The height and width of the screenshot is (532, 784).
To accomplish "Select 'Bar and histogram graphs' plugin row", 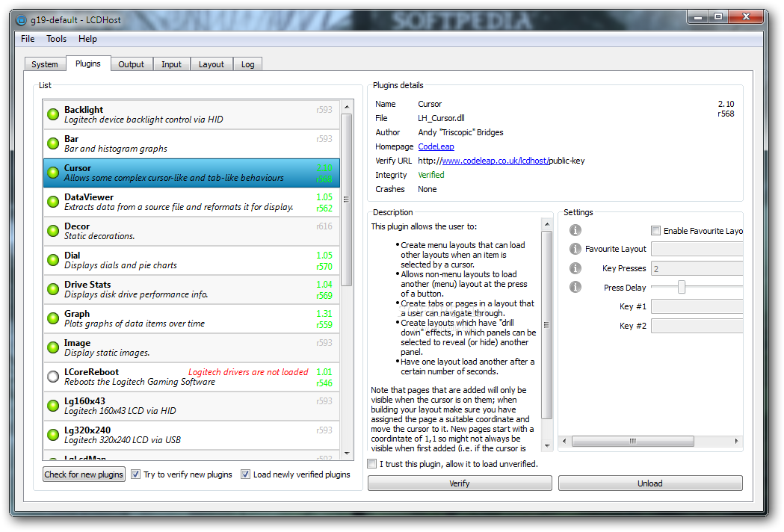I will (192, 143).
